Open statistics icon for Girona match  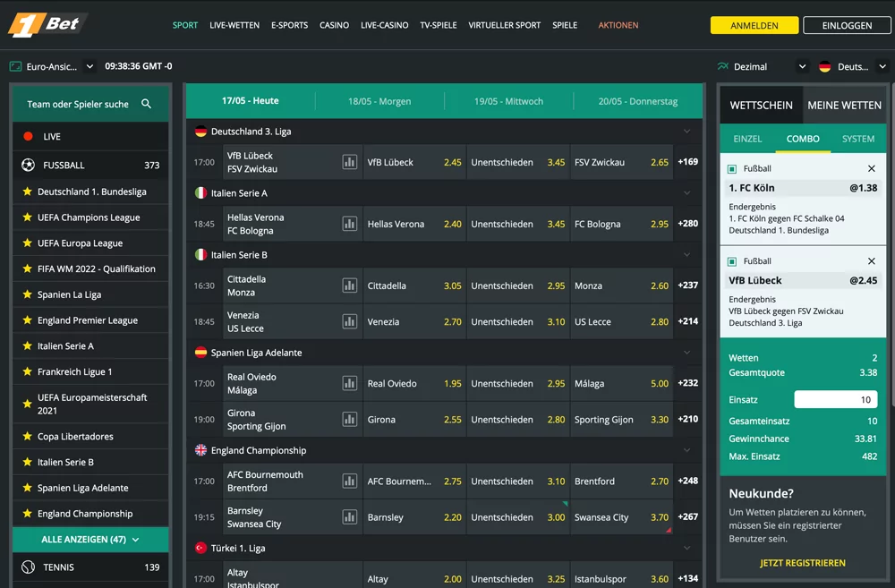click(349, 419)
